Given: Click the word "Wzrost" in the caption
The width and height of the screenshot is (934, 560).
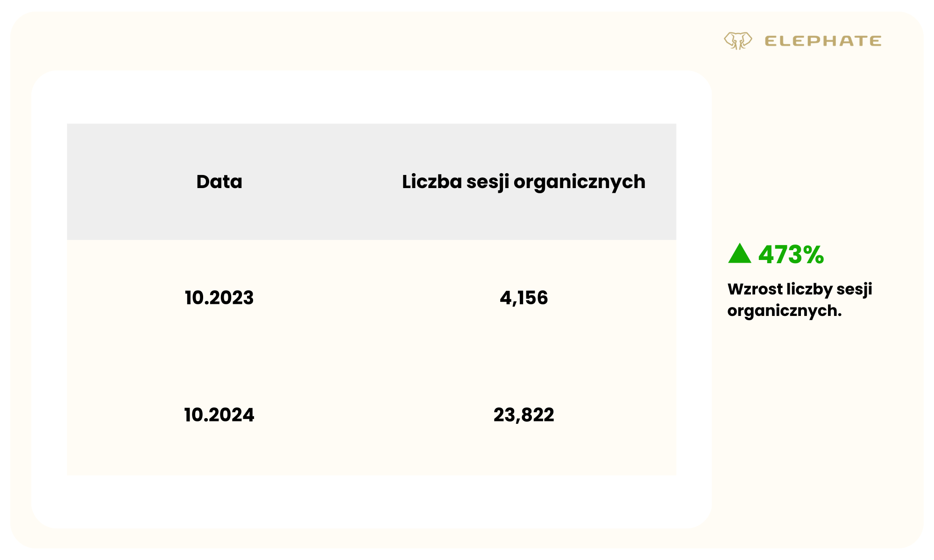Looking at the screenshot, I should point(755,289).
